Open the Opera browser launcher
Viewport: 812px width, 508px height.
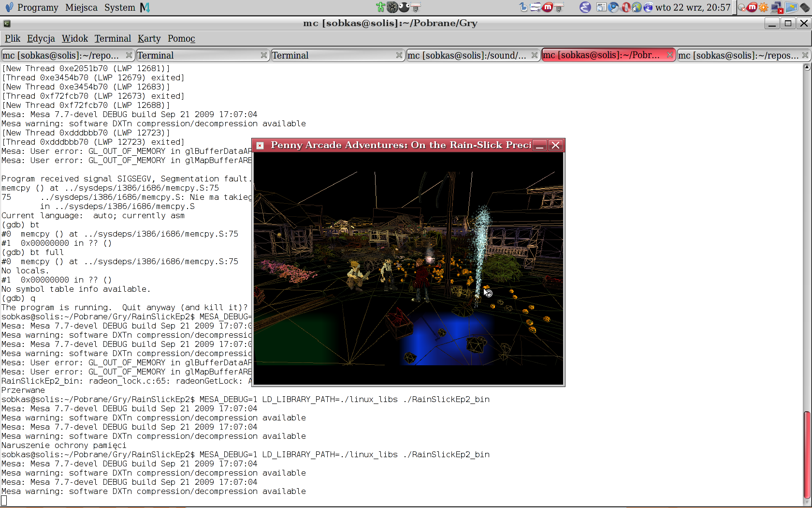625,7
